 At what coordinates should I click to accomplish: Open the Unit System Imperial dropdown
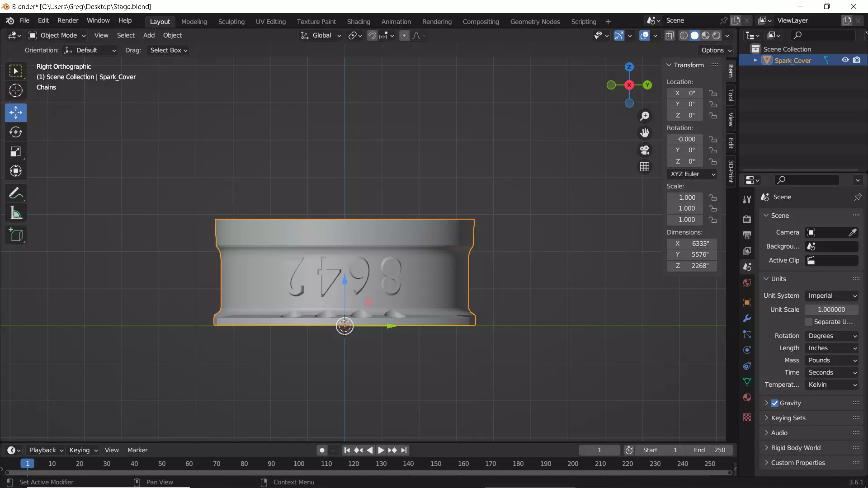click(832, 296)
